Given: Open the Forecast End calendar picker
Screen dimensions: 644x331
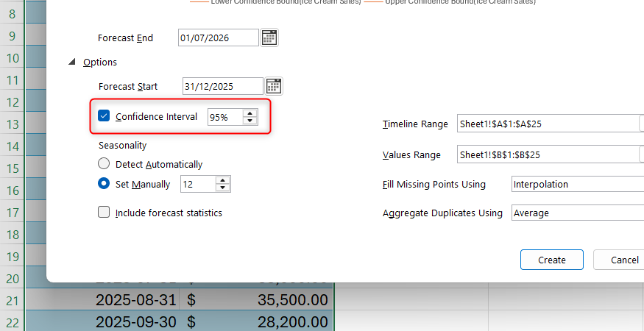Looking at the screenshot, I should (269, 38).
